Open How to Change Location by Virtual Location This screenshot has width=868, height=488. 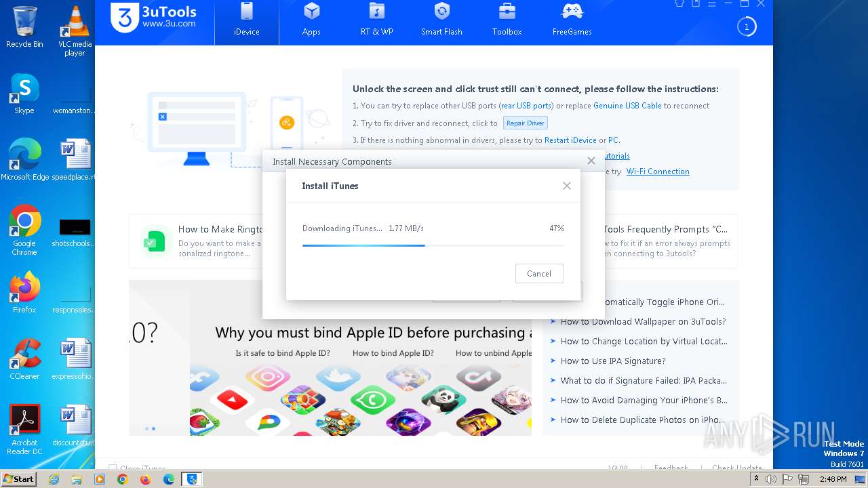point(644,342)
